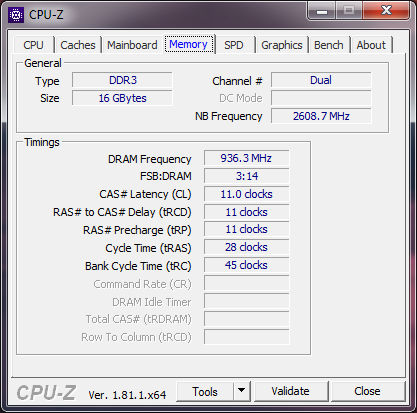This screenshot has height=413, width=417.
Task: Select the NB Frequency 2608.7 MHz value
Action: click(x=321, y=116)
